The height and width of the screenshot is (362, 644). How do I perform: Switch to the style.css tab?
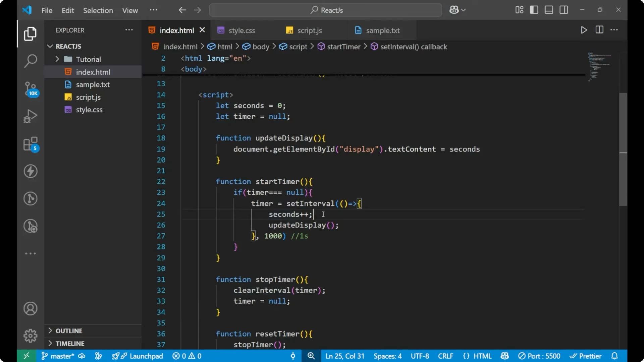[242, 30]
